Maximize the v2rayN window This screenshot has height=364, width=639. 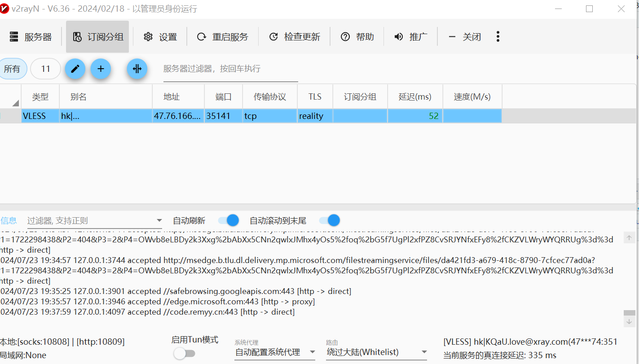point(590,9)
